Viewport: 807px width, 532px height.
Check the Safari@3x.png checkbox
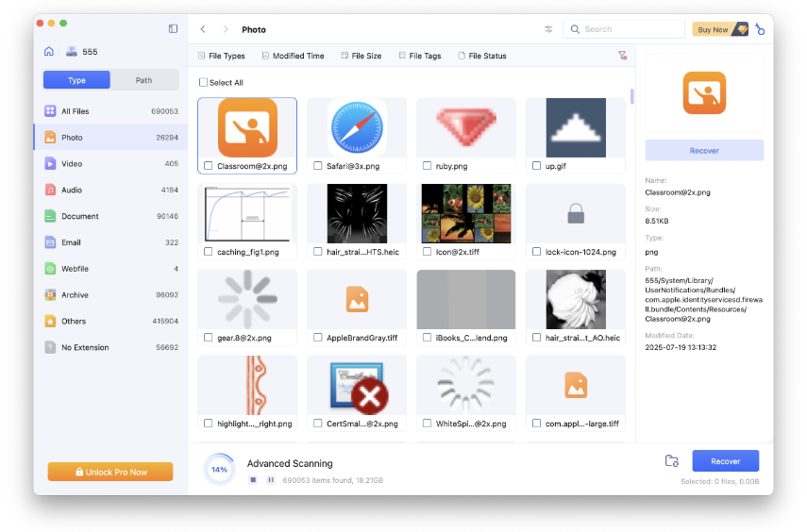[317, 166]
